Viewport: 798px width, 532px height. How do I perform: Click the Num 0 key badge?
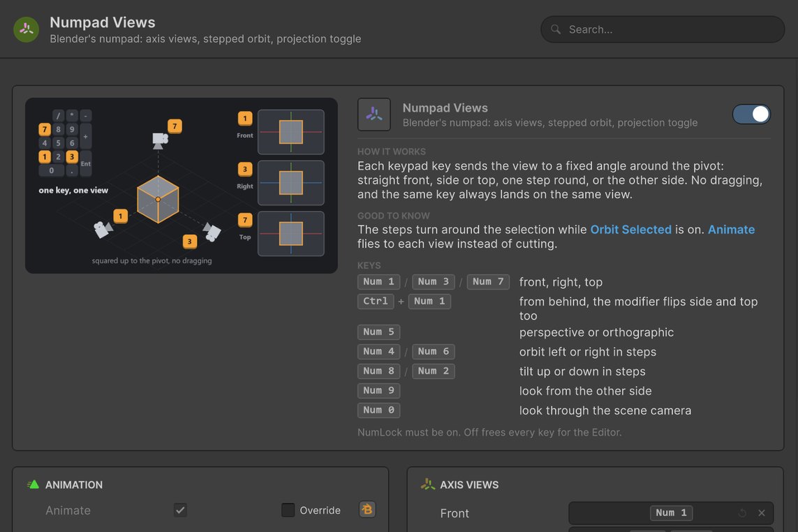[378, 410]
